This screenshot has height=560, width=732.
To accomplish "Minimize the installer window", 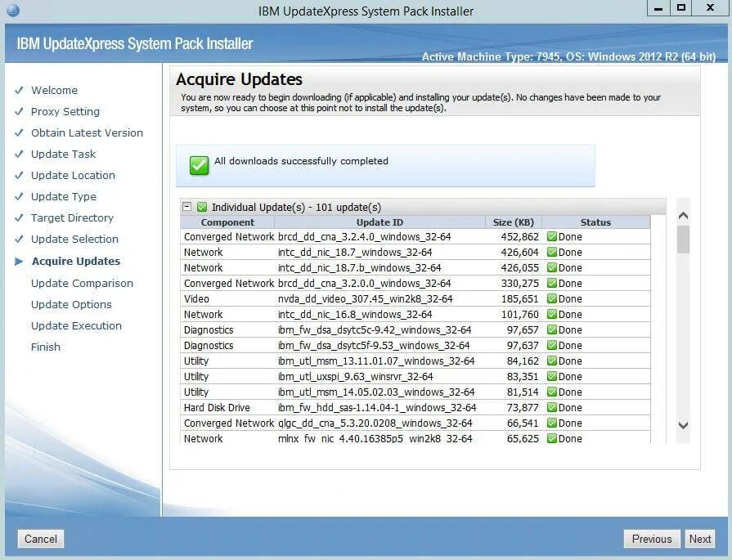I will pos(658,8).
